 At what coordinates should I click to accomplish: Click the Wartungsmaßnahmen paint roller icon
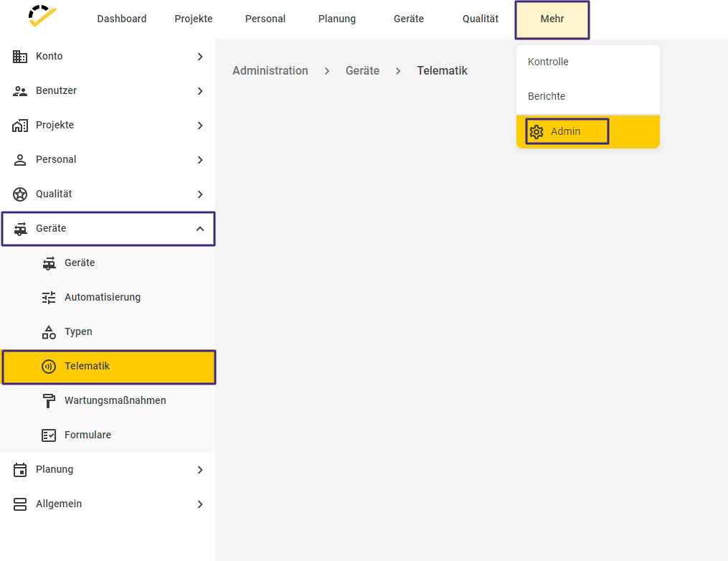[49, 401]
